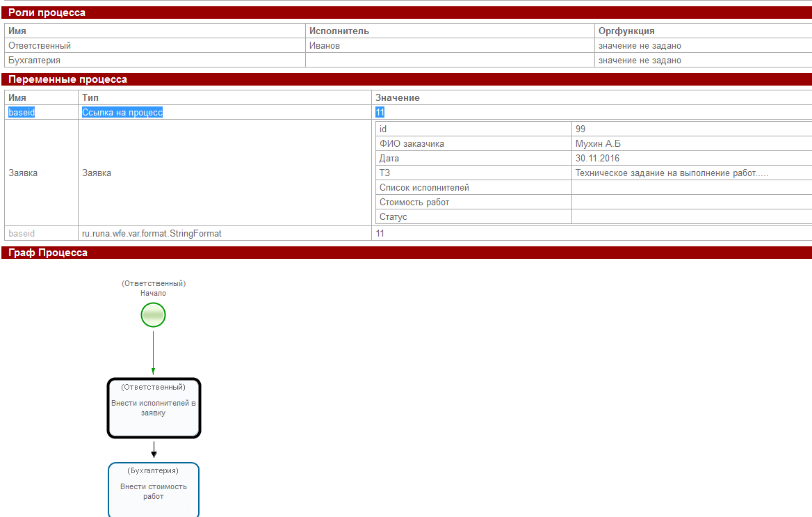Screen dimensions: 812x517
Task: Click the id value 99
Action: pos(580,129)
